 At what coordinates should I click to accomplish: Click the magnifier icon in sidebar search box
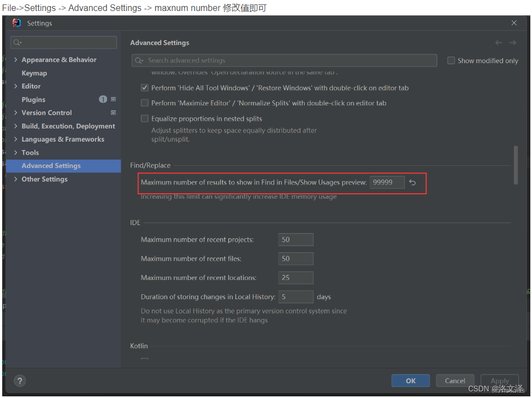(x=18, y=42)
